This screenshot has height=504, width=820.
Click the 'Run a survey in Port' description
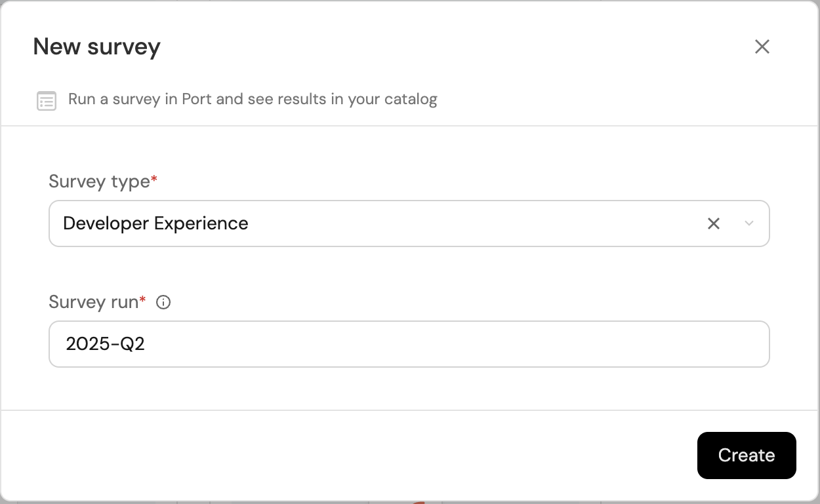[x=253, y=100]
